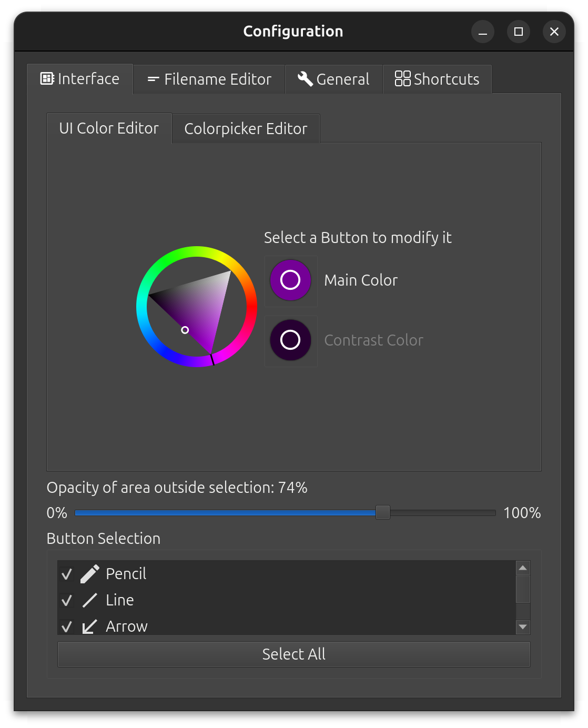Click the button list scroll-down arrow
The height and width of the screenshot is (728, 588).
point(523,626)
